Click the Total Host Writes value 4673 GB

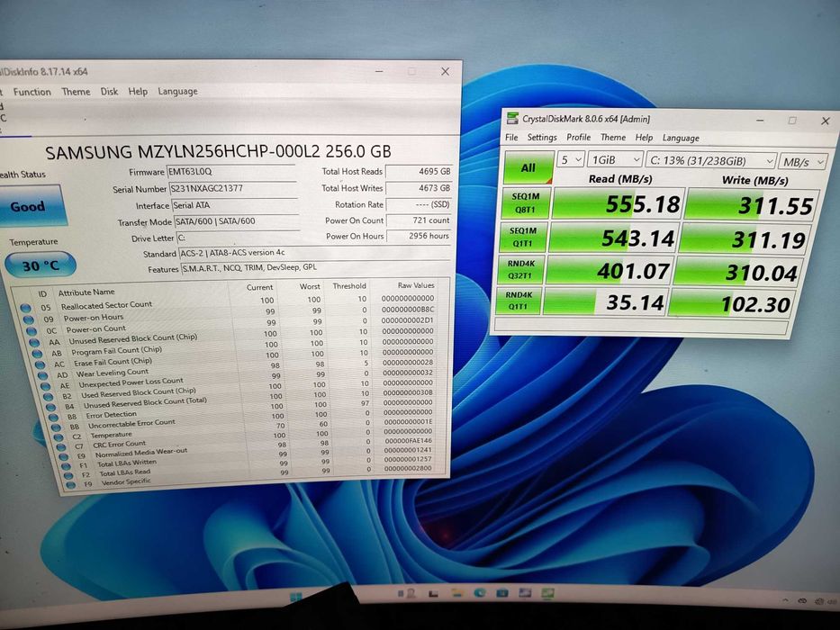(x=419, y=188)
